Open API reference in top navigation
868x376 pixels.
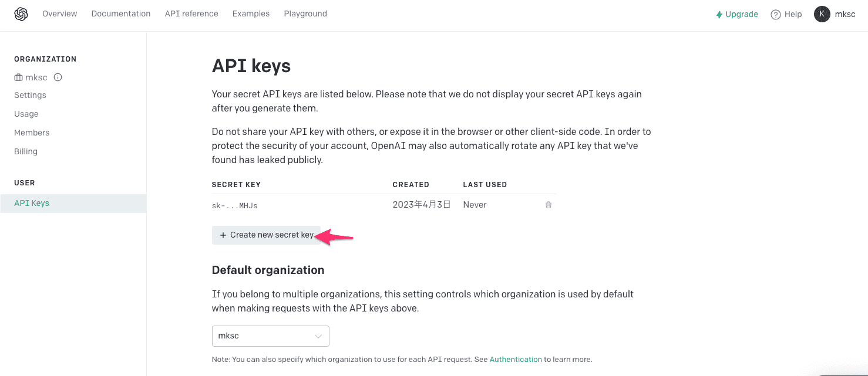coord(191,13)
